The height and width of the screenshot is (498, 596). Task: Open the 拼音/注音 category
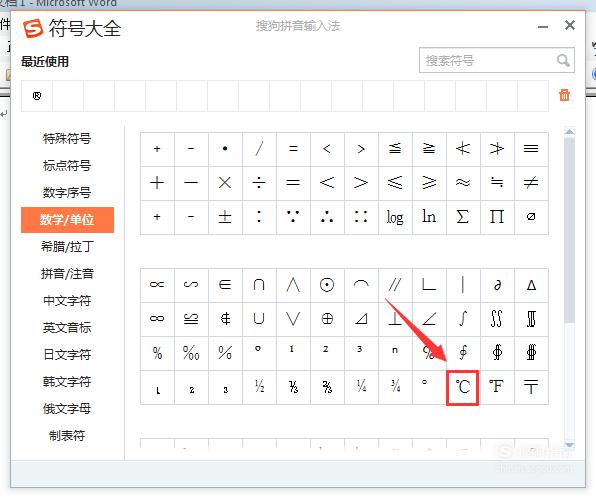[67, 274]
